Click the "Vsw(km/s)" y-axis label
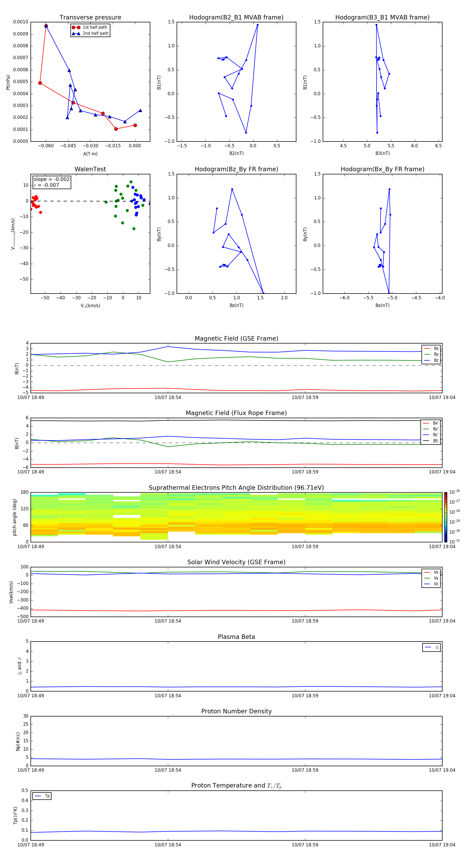The height and width of the screenshot is (868, 473). [11, 592]
